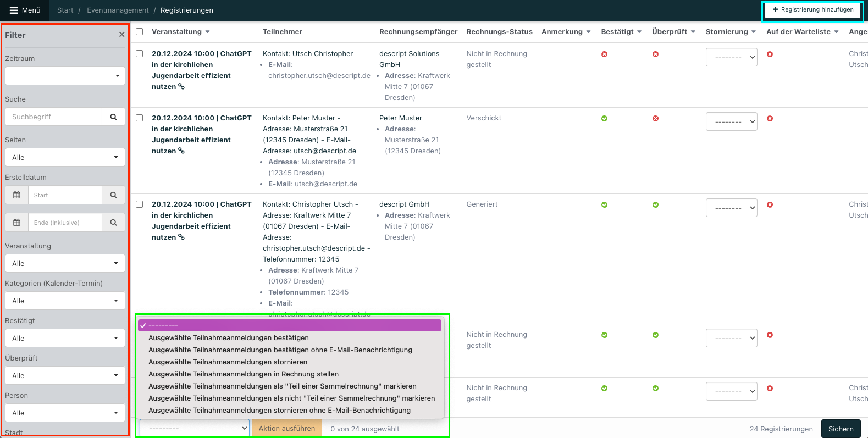Choose 'stornieren ohne E-Mail-Benachrichtigung' action
Image resolution: width=868 pixels, height=438 pixels.
[290, 410]
